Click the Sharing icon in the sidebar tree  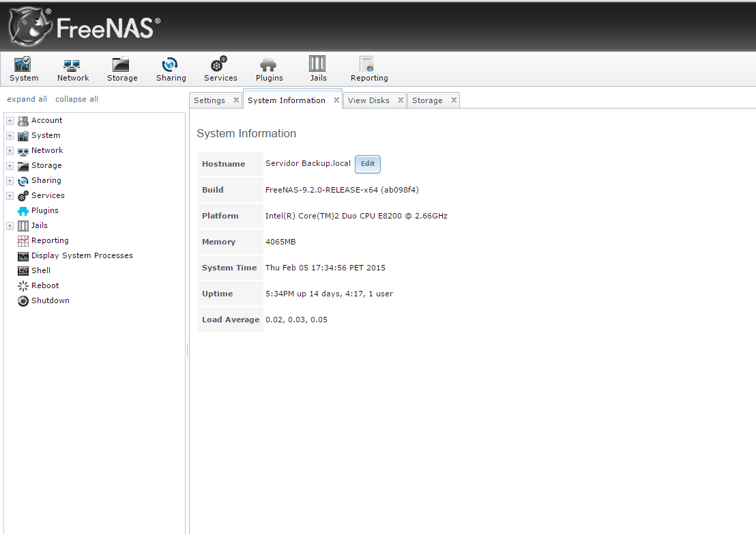pyautogui.click(x=23, y=181)
